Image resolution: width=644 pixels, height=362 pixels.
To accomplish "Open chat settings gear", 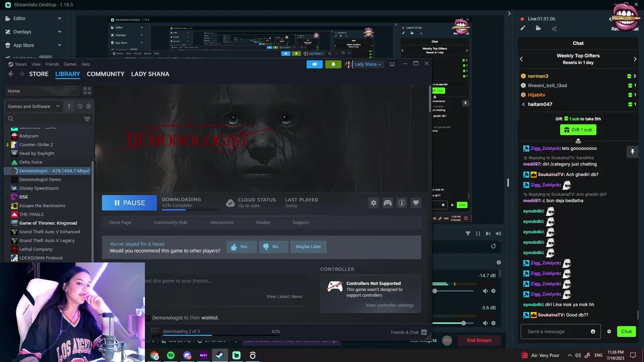I will point(609,332).
